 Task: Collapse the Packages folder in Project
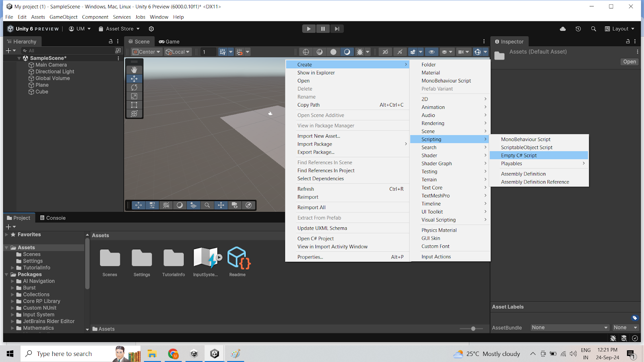click(6, 274)
